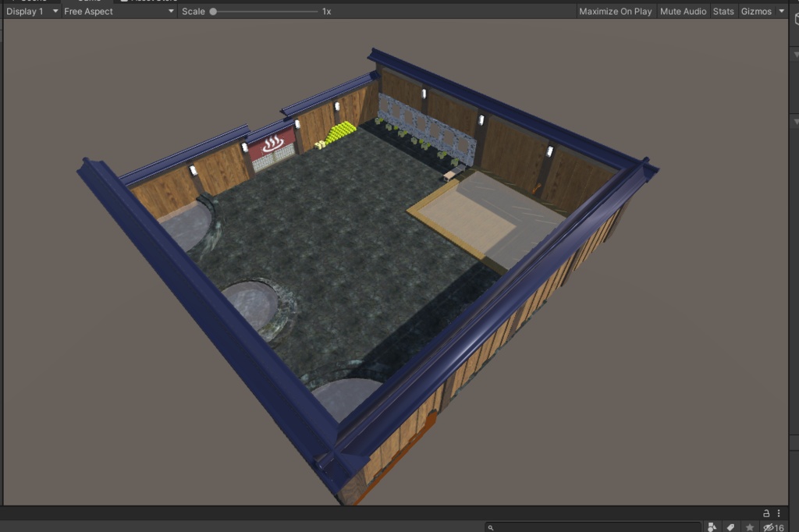Screen dimensions: 799x532
Task: Click the favorites star icon
Action: [x=750, y=527]
